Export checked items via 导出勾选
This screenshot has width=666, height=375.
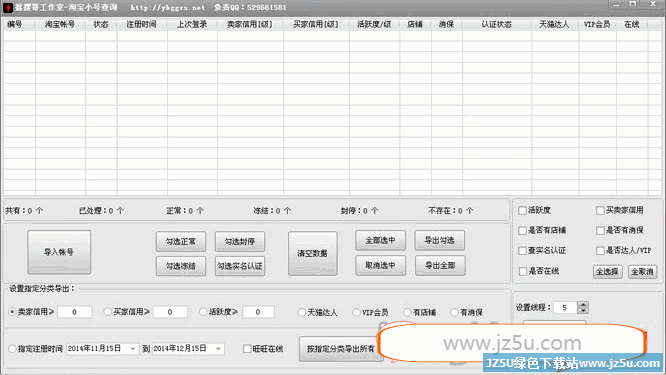coord(440,240)
